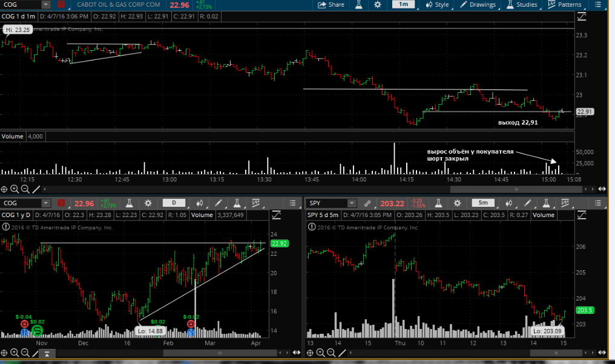The image size is (615, 364).
Task: Toggle scale icon in SPY chart header
Action: coord(582,215)
